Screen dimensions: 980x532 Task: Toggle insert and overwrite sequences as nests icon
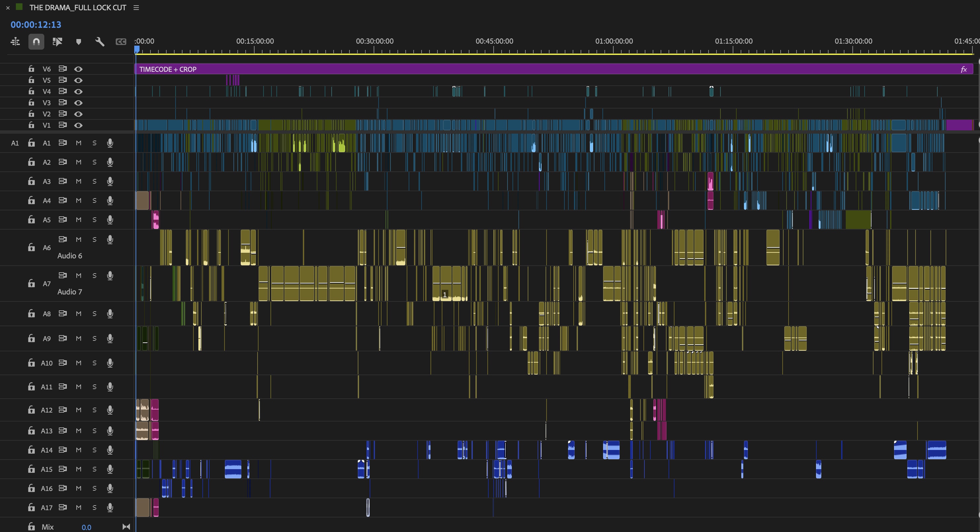tap(15, 42)
